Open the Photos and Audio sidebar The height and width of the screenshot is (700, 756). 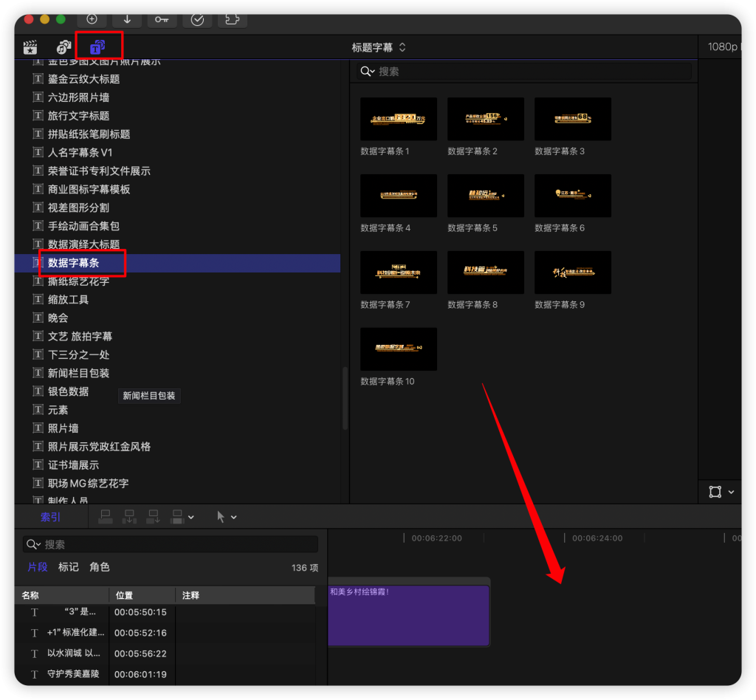[x=63, y=47]
